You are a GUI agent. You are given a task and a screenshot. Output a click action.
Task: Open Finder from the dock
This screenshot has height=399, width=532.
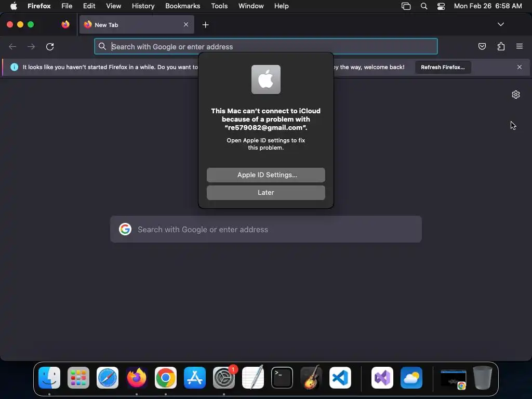coord(49,378)
